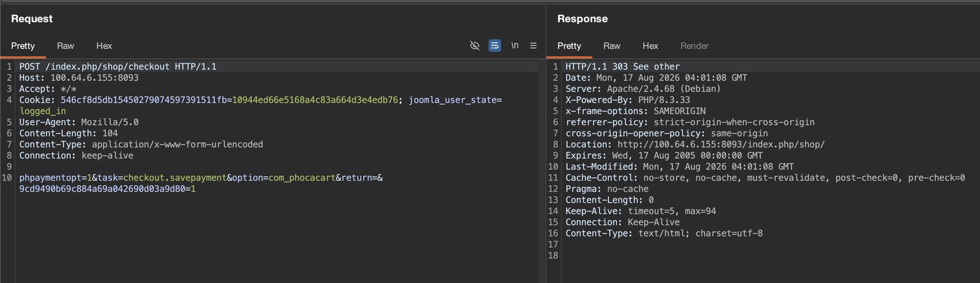Click the Location redirect URL header

click(x=695, y=145)
